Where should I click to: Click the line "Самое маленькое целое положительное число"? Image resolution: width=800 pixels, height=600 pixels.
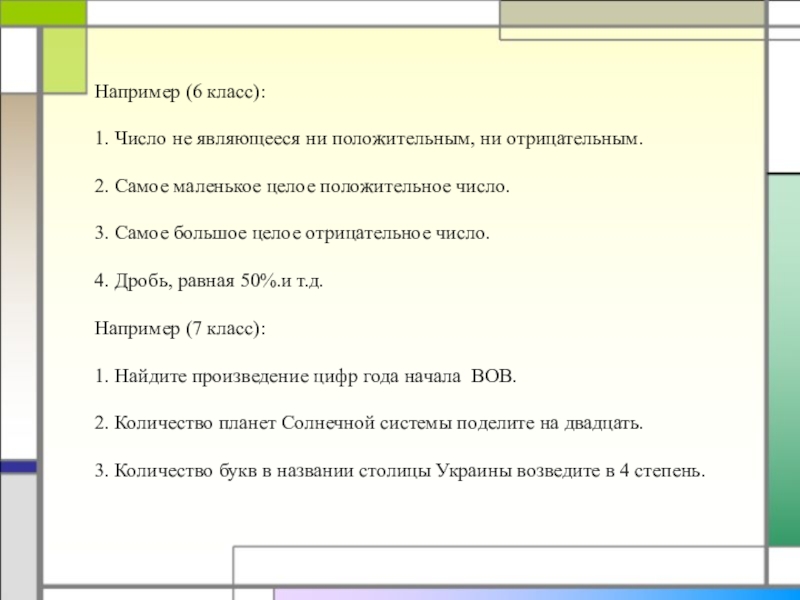click(302, 187)
